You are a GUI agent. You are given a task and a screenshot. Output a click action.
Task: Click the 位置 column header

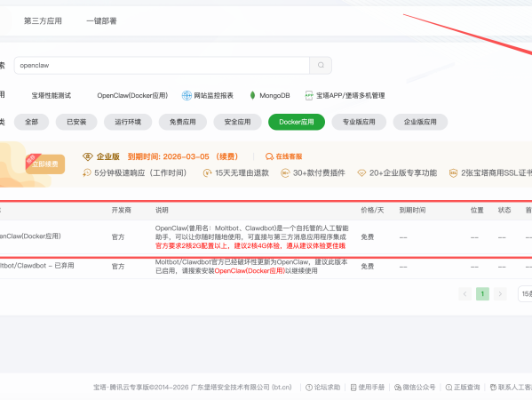(477, 210)
